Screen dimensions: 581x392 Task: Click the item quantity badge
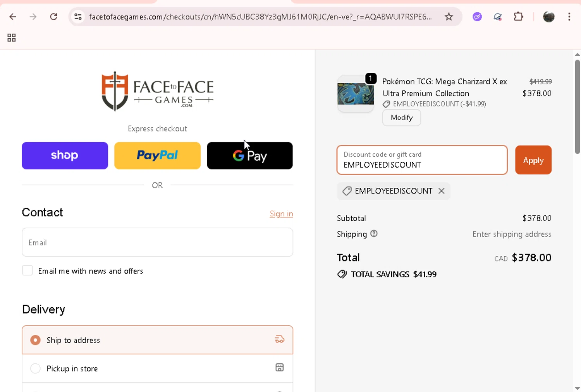pos(371,79)
